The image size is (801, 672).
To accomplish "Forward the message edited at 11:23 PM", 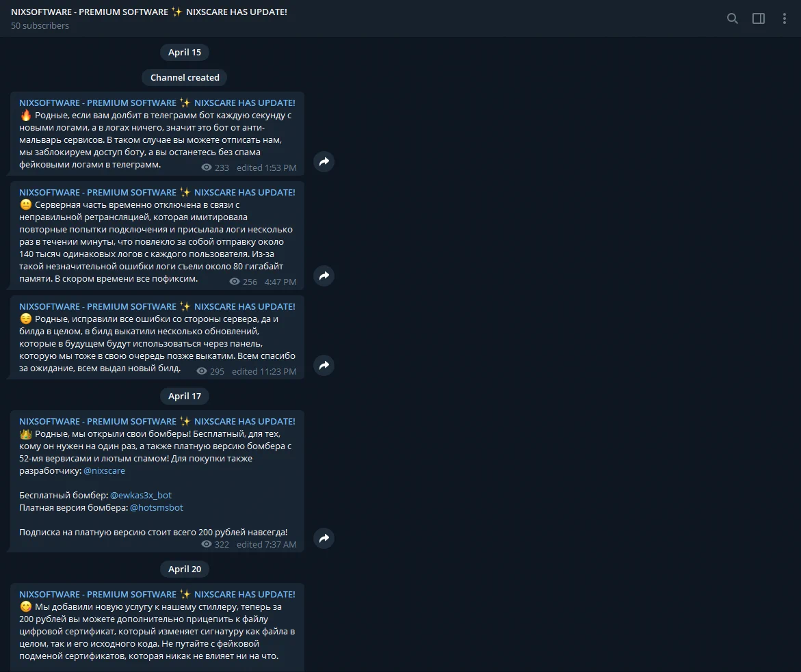I will [x=324, y=366].
